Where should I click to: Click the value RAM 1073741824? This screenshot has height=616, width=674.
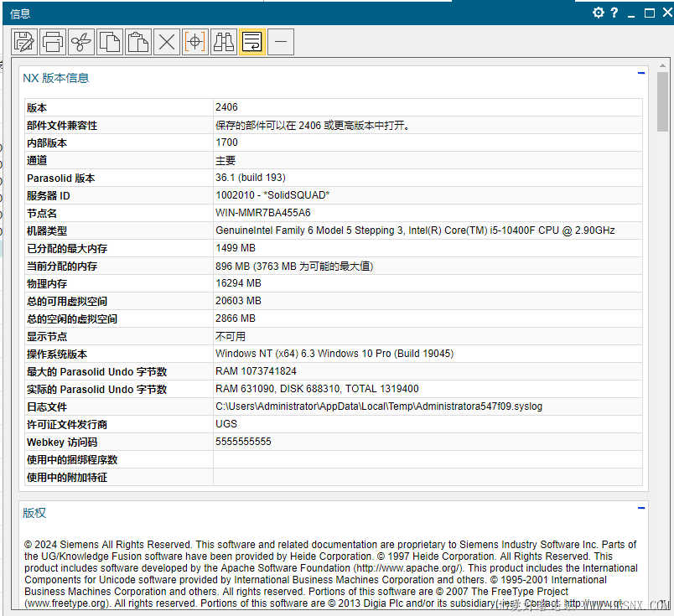[x=256, y=371]
